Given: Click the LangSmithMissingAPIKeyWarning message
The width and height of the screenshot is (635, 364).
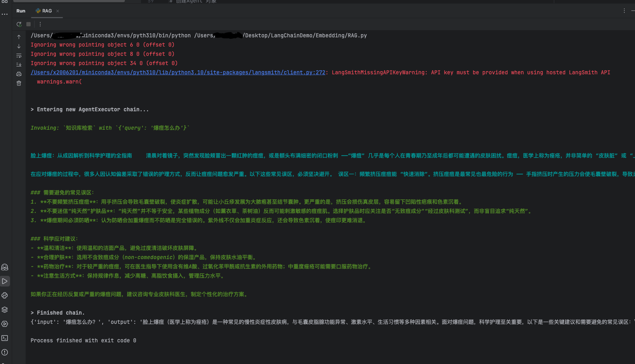Looking at the screenshot, I should 471,73.
